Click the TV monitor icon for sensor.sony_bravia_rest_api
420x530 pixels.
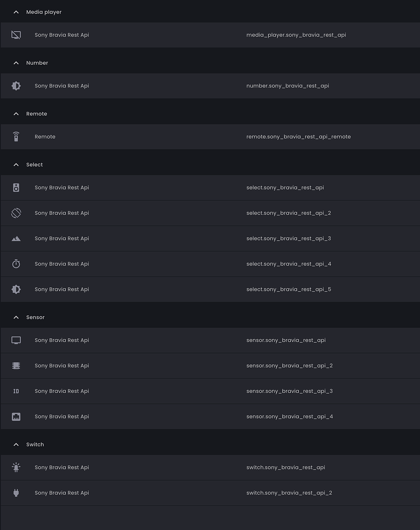pos(16,340)
